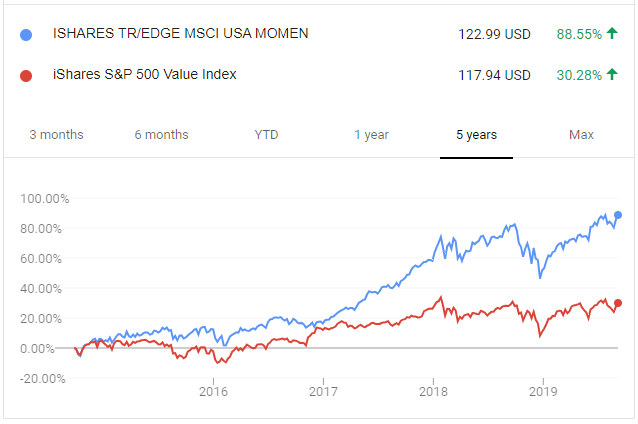
Task: Open ISHARES TR/EDGE MSCI USA MOMEN link
Action: pyautogui.click(x=180, y=34)
